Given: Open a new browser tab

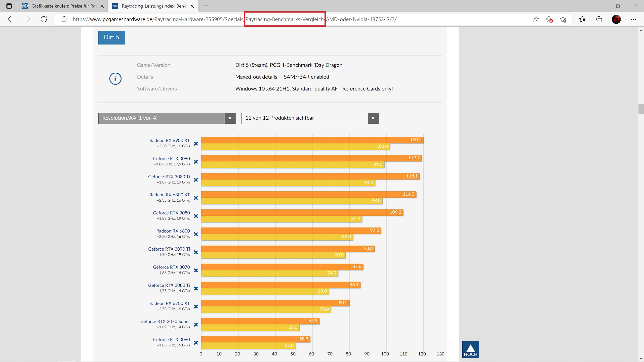Looking at the screenshot, I should [205, 6].
